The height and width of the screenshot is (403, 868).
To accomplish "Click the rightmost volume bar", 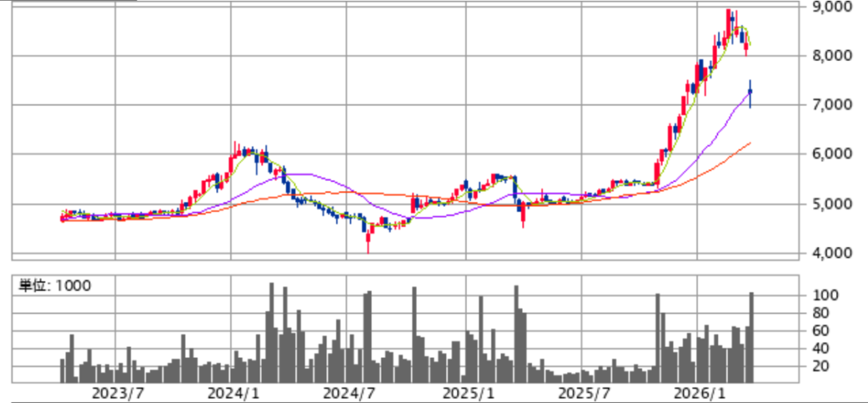I will point(751,337).
